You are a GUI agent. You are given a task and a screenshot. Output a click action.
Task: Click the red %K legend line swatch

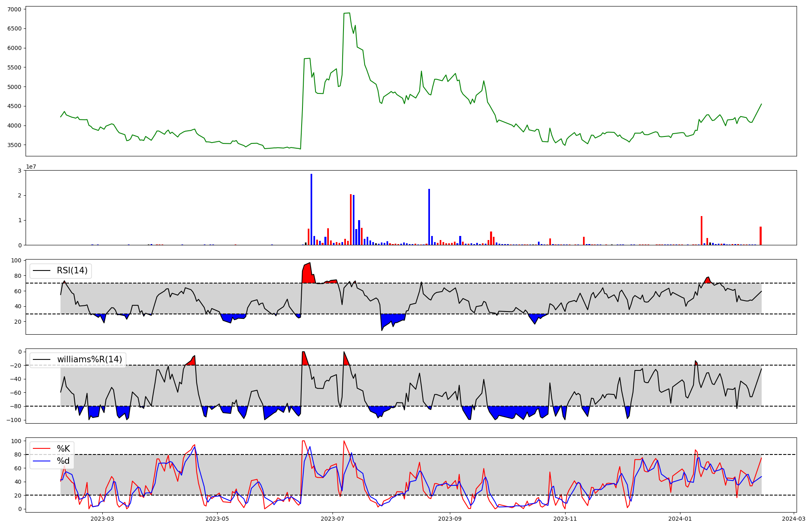42,449
